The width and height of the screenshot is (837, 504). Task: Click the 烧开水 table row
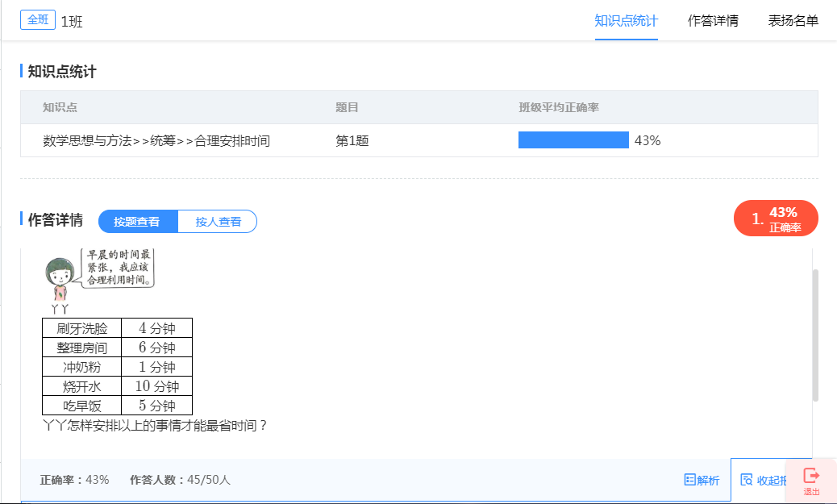click(117, 386)
